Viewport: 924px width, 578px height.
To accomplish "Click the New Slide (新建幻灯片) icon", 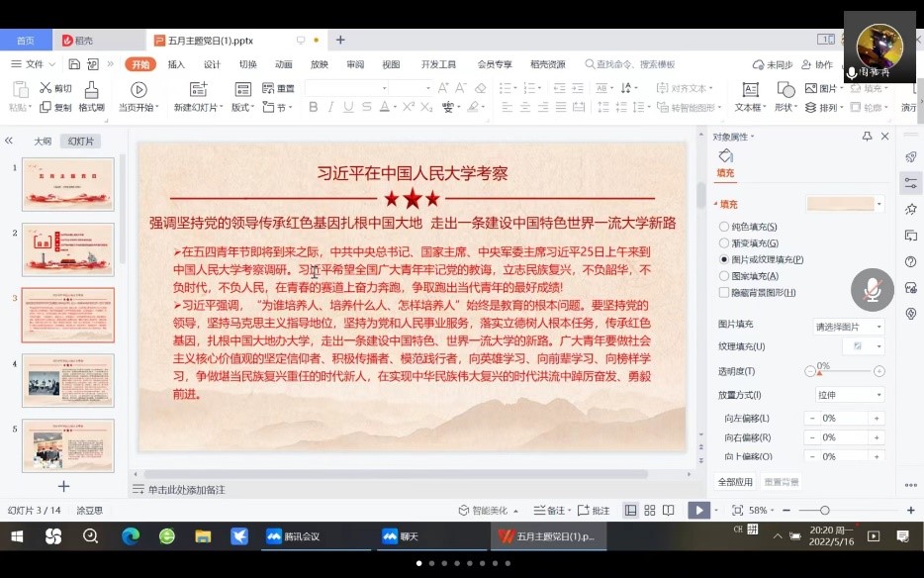I will 195,90.
